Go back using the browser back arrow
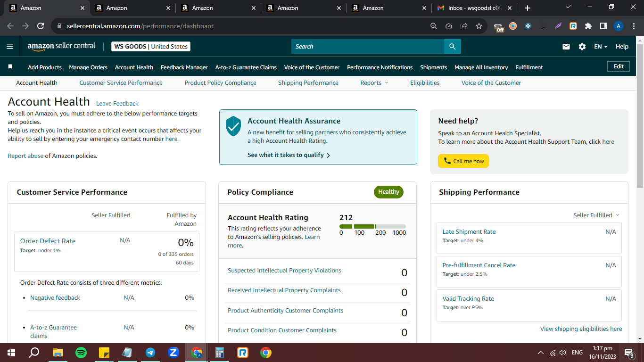 (x=10, y=26)
